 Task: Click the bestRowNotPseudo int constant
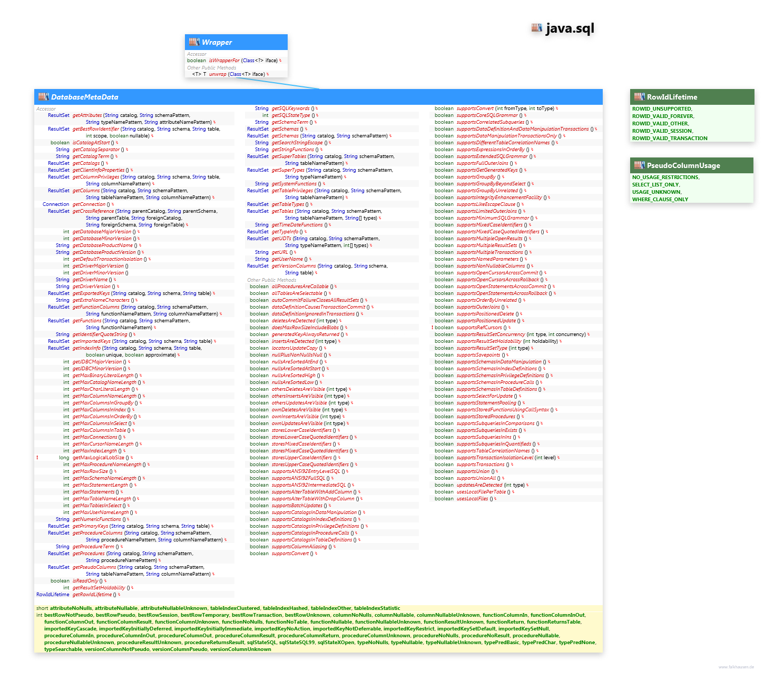point(68,615)
